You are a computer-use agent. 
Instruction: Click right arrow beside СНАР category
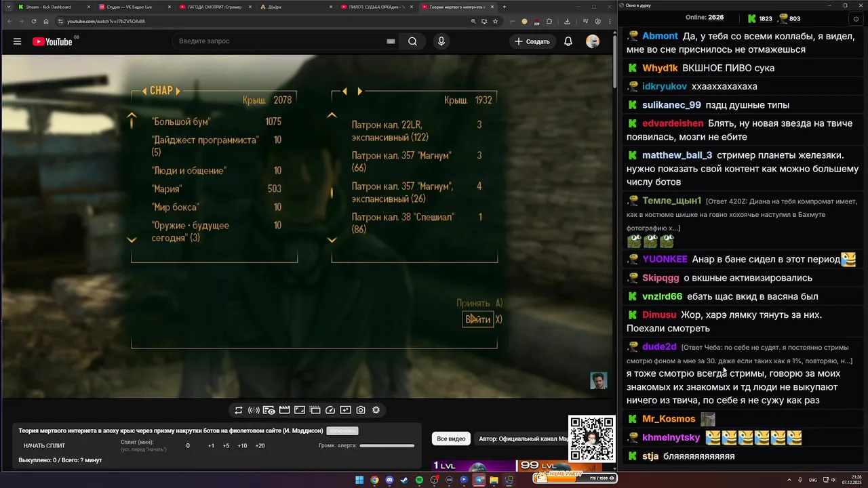tap(178, 91)
